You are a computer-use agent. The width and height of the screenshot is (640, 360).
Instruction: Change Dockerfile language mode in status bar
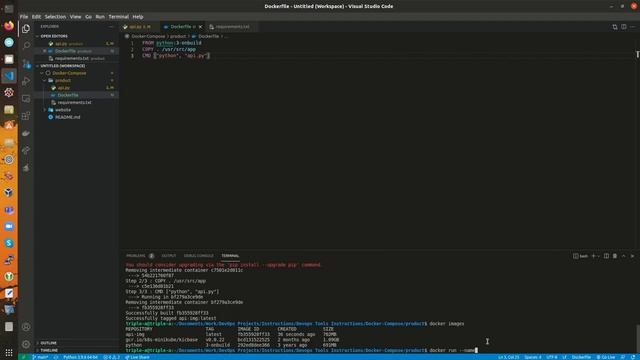point(581,357)
